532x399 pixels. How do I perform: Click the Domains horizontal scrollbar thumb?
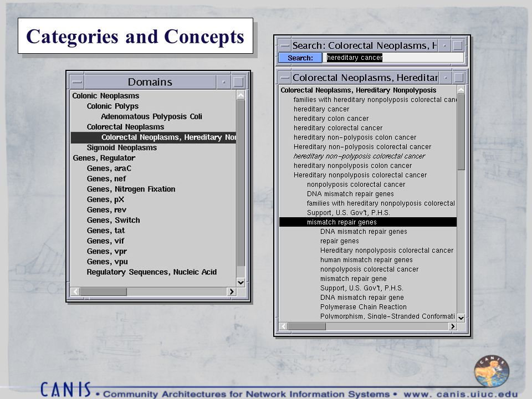pyautogui.click(x=103, y=291)
